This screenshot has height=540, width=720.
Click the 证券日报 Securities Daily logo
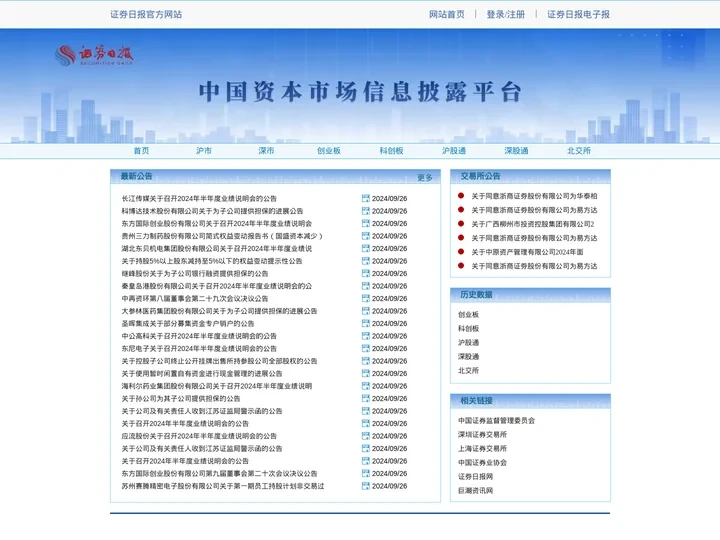(94, 56)
